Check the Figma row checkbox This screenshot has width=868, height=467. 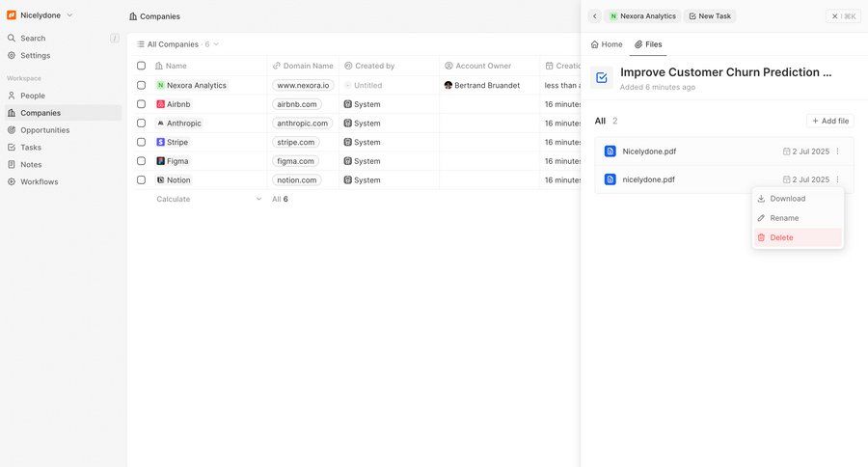pos(141,161)
